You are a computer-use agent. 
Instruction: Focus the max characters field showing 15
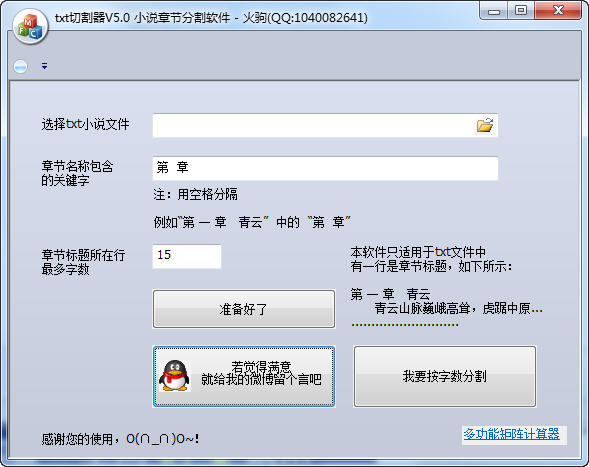pyautogui.click(x=187, y=256)
